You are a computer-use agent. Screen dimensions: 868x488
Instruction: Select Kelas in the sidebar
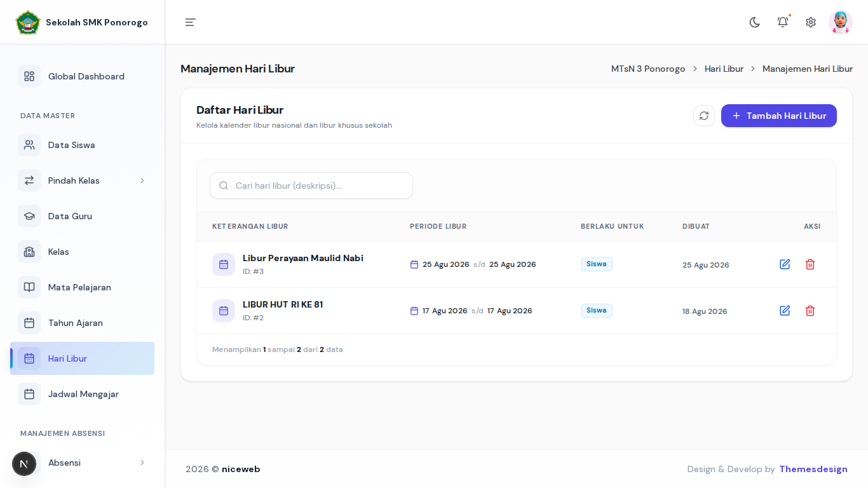[83, 252]
